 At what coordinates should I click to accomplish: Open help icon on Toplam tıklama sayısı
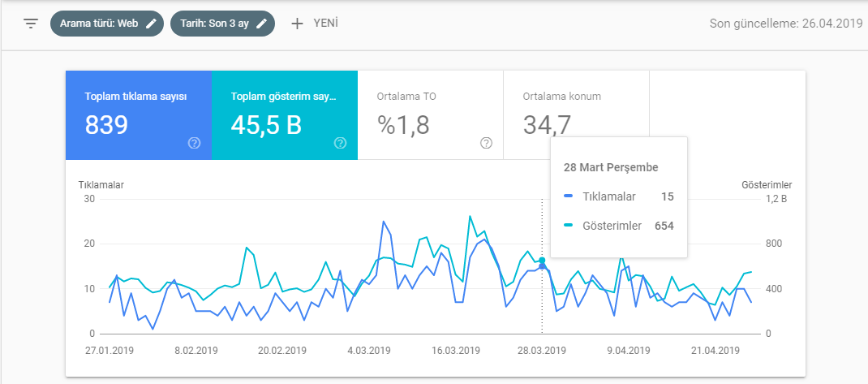(195, 144)
